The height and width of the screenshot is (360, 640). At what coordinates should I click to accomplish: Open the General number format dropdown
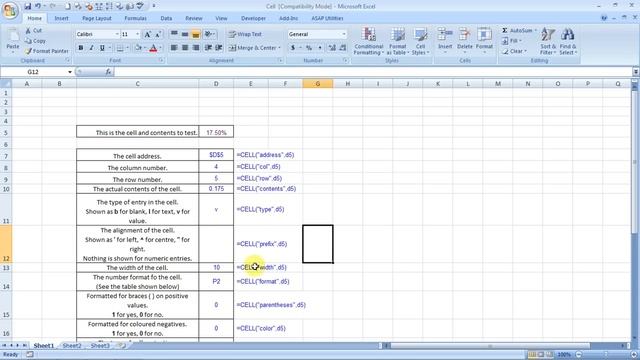coord(344,34)
